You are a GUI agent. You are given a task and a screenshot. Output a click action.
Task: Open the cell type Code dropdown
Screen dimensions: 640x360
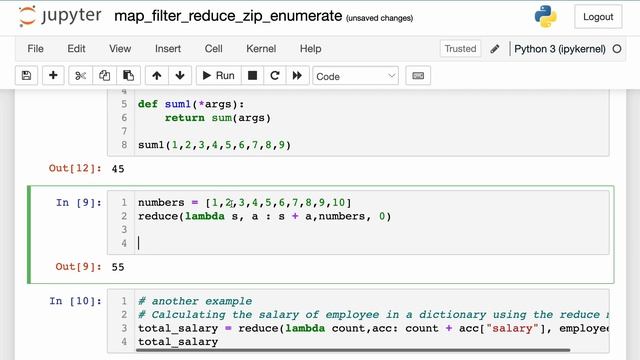[x=356, y=76]
